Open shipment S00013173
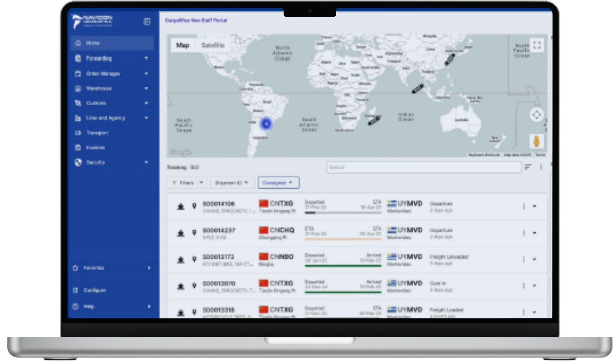 218,257
